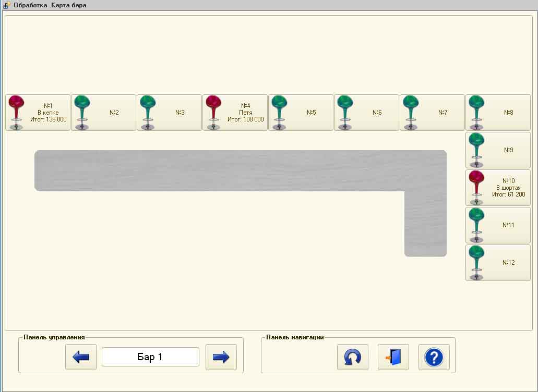The height and width of the screenshot is (392, 538).
Task: Open help with the question mark icon
Action: 434,357
